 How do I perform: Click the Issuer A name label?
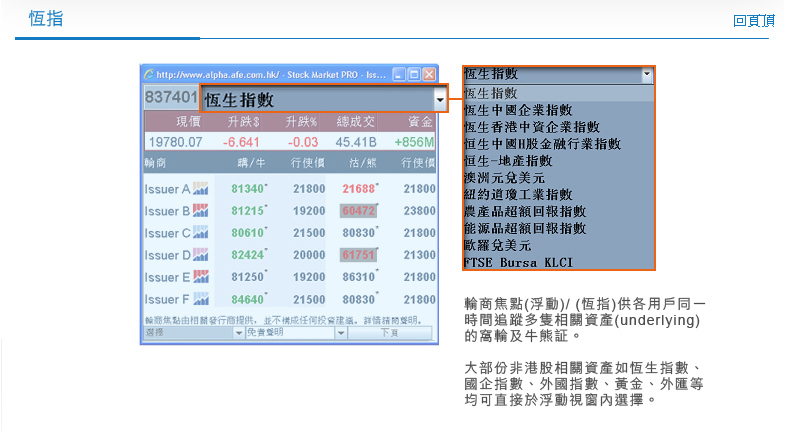(x=167, y=189)
